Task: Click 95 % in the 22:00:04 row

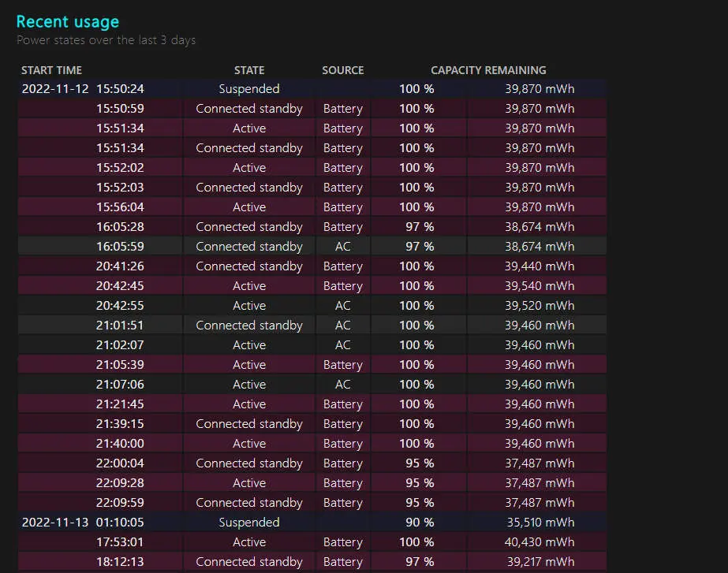Action: click(x=420, y=463)
